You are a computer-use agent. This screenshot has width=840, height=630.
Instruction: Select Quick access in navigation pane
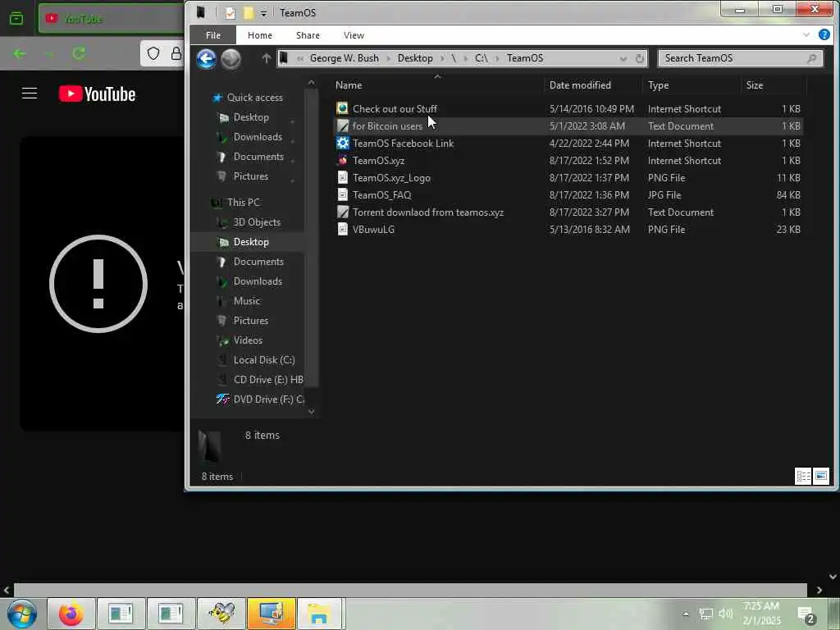(x=254, y=98)
